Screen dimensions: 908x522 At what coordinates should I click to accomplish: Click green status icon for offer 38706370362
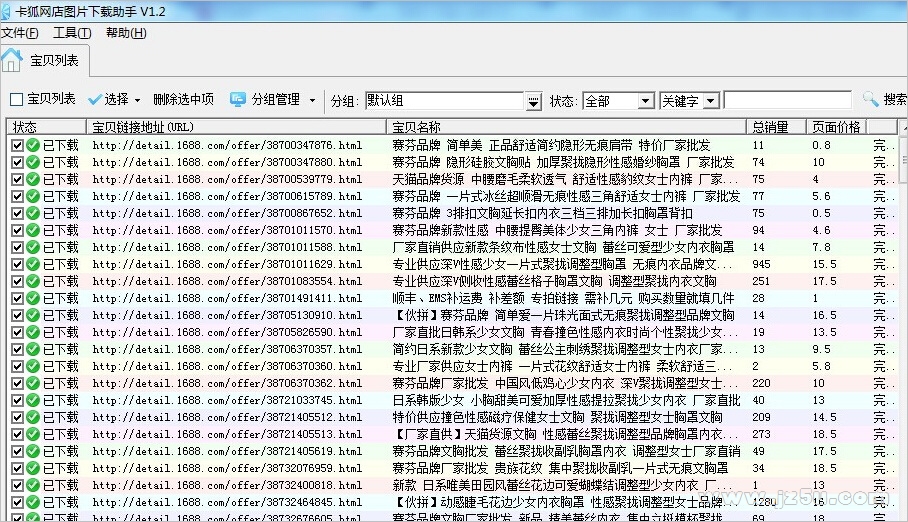(x=33, y=383)
